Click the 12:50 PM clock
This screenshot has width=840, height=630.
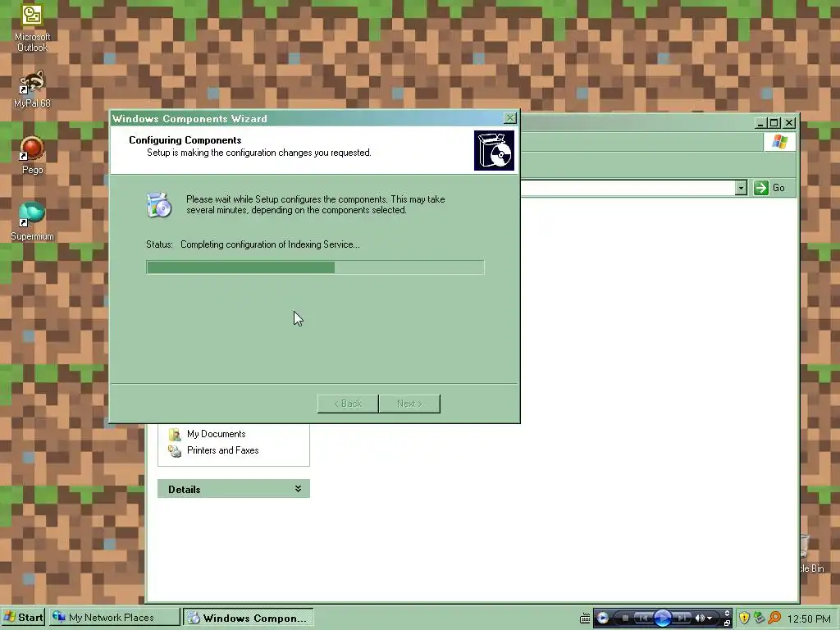click(808, 619)
